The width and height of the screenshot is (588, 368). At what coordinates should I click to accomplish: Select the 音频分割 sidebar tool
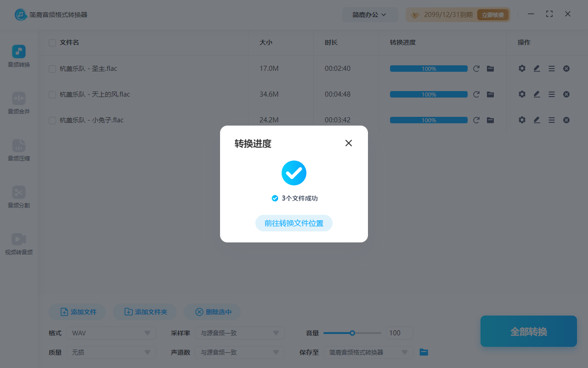tap(18, 197)
